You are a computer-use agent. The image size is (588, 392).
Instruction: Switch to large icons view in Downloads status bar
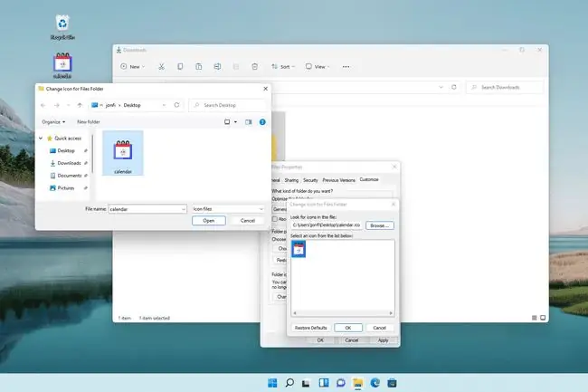(543, 318)
